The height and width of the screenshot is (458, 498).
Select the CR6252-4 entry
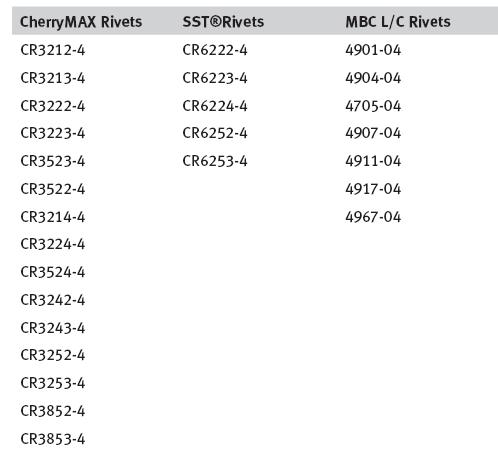[x=215, y=133]
